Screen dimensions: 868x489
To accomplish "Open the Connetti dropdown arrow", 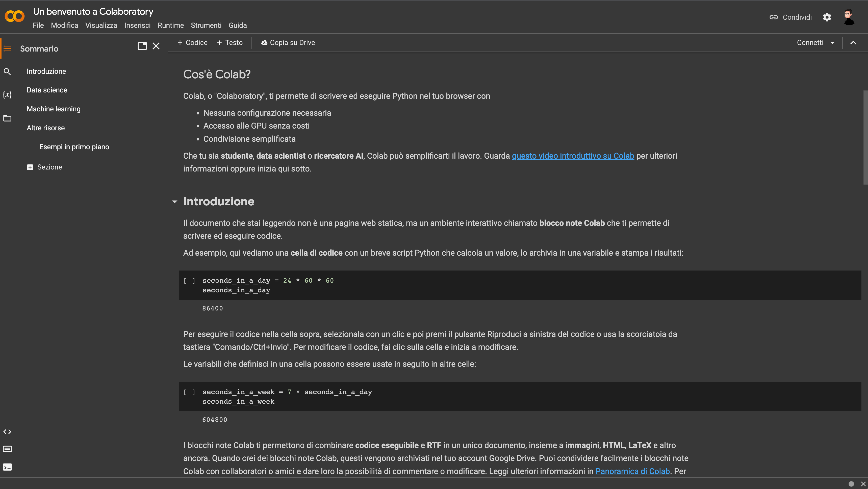I will 833,43.
